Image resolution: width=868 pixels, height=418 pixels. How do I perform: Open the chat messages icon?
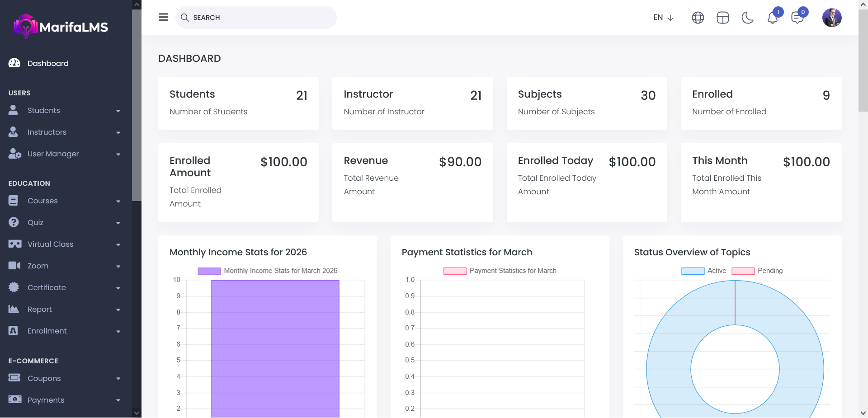(797, 18)
